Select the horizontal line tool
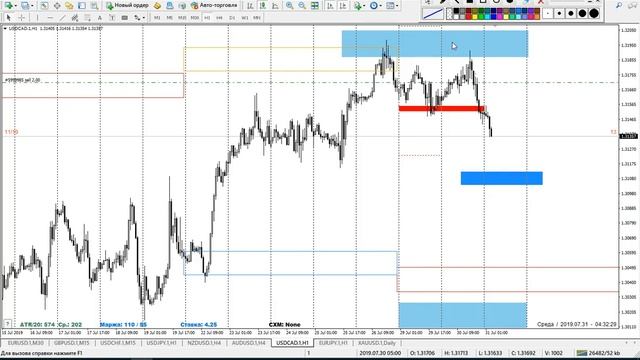Viewport: 640px width, 360px height. [50, 18]
